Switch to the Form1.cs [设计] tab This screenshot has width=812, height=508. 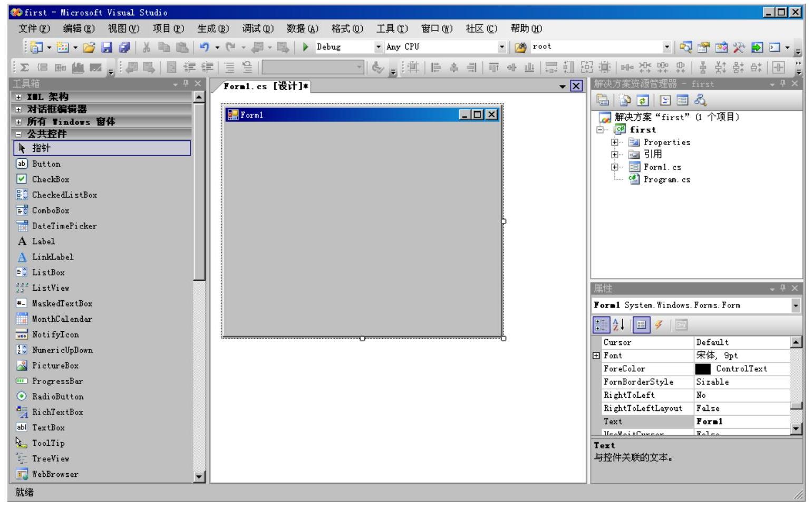tap(265, 86)
